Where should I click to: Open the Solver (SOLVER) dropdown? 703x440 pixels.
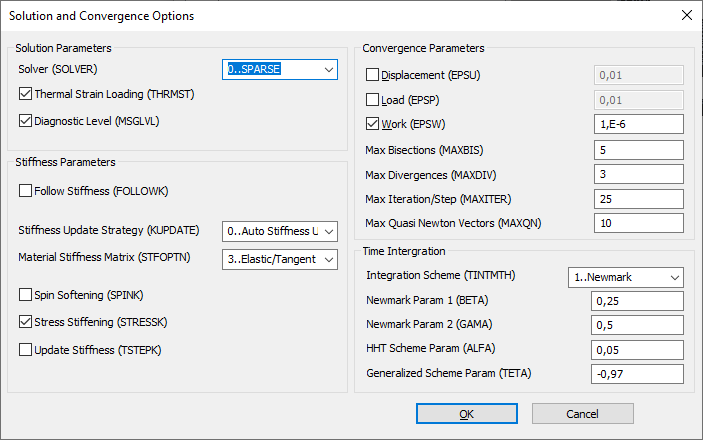point(280,70)
